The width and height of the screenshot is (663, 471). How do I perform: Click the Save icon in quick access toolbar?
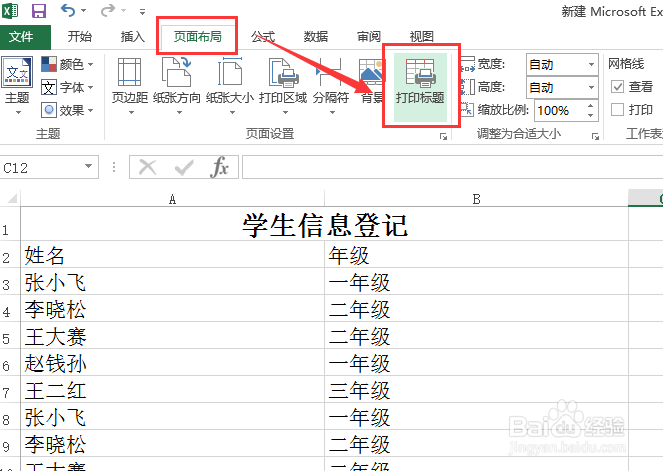pyautogui.click(x=39, y=10)
